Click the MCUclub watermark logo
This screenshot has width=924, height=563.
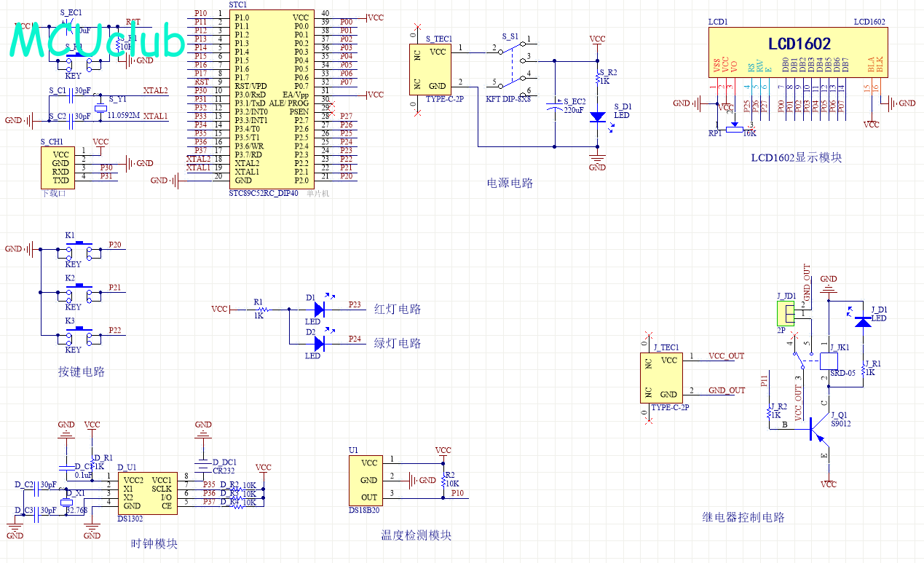click(98, 42)
